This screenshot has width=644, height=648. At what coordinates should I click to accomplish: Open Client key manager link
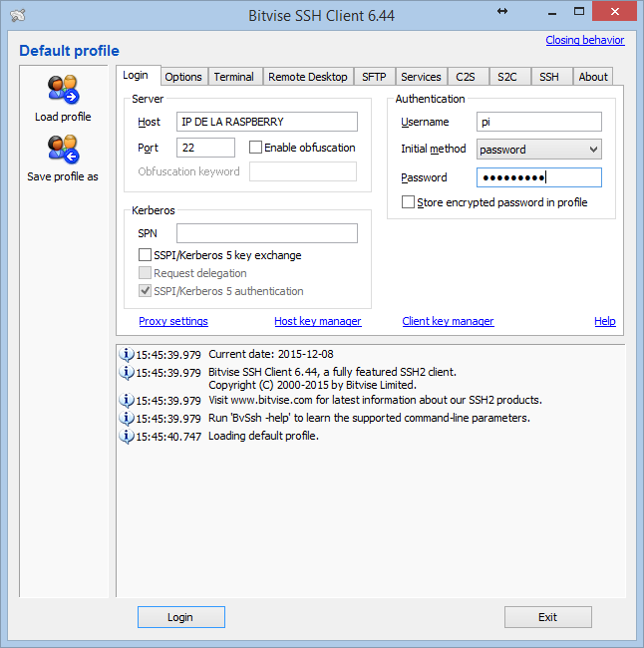(x=448, y=321)
